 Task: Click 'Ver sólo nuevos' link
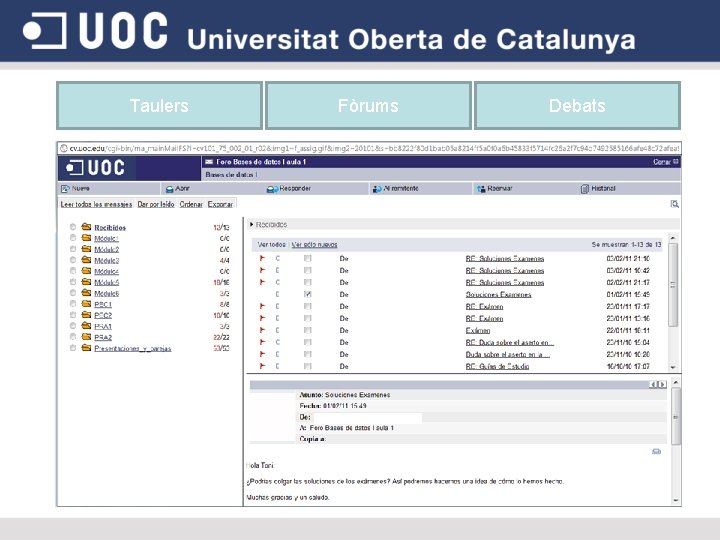(315, 245)
